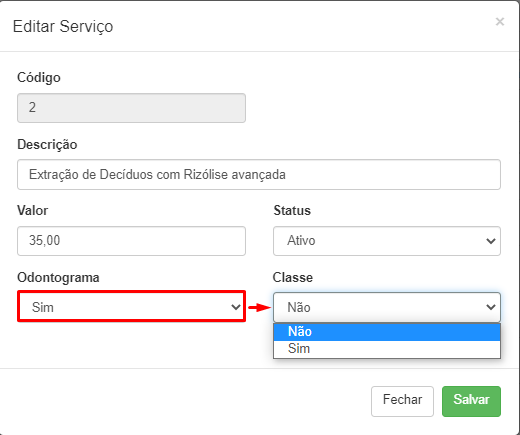Click the Odontograma dropdown chevron arrow

click(236, 307)
